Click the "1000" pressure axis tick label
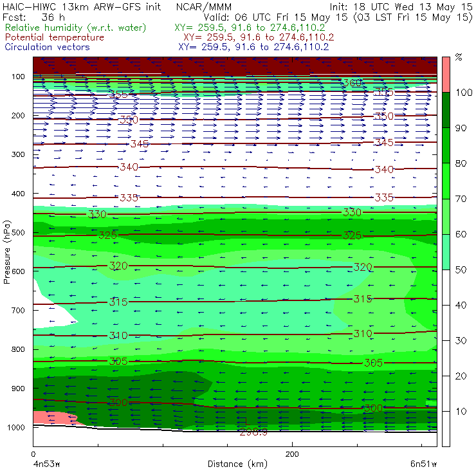Image resolution: width=476 pixels, height=476 pixels. (16, 427)
